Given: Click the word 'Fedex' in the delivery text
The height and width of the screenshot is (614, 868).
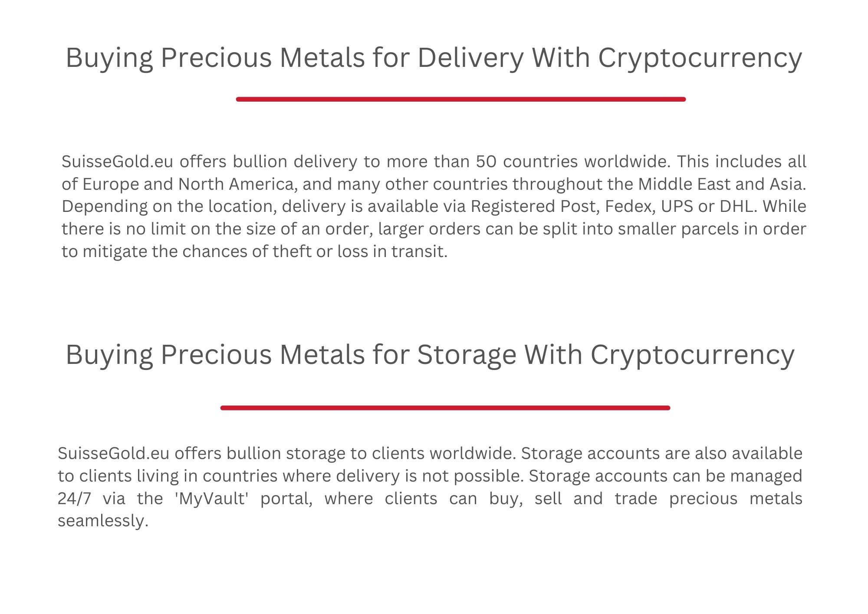Looking at the screenshot, I should (630, 207).
